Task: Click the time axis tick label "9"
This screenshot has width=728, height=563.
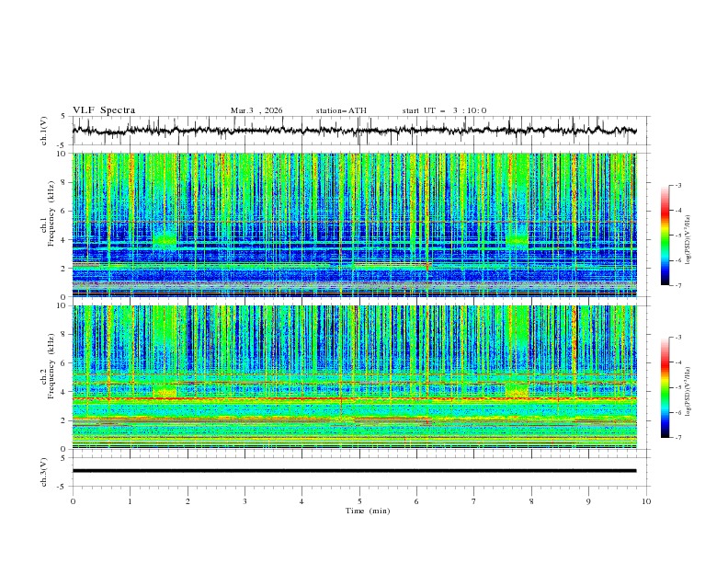Action: click(588, 501)
